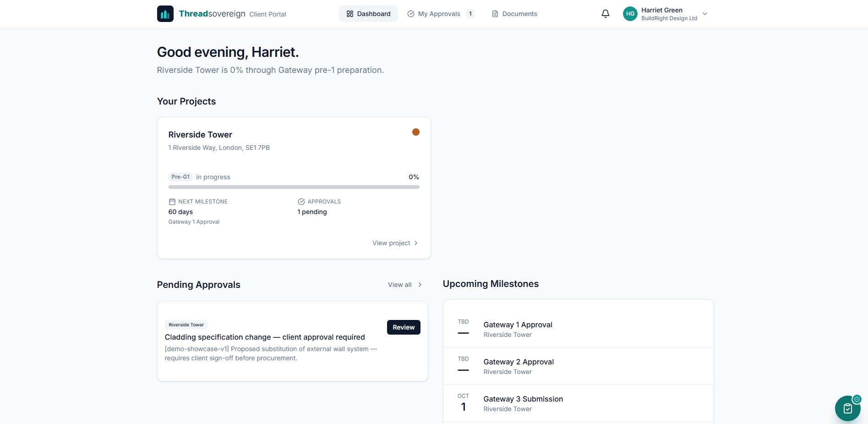Open the Gateway 1 Approval milestone
Image resolution: width=868 pixels, height=424 pixels.
(578, 329)
